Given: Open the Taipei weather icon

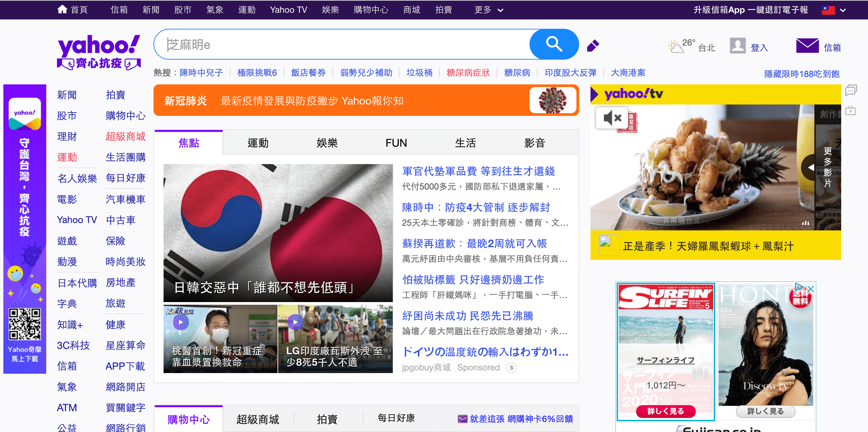Looking at the screenshot, I should (675, 47).
